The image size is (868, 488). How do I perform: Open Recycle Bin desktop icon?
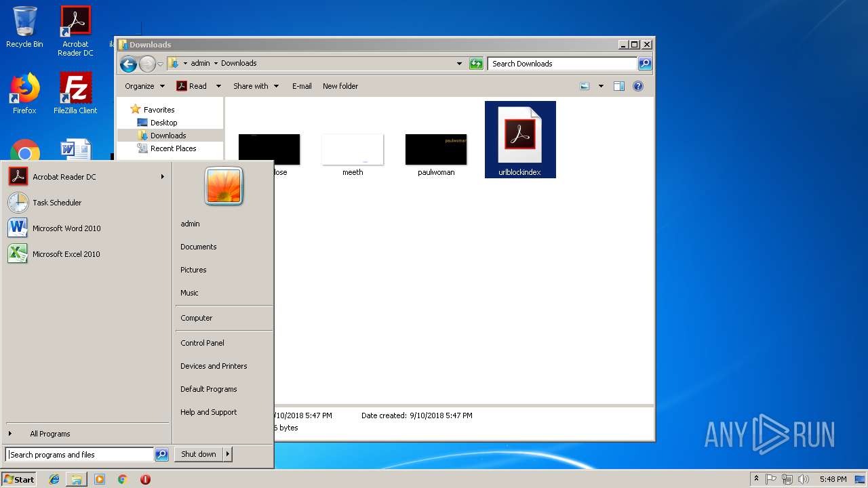(x=24, y=27)
